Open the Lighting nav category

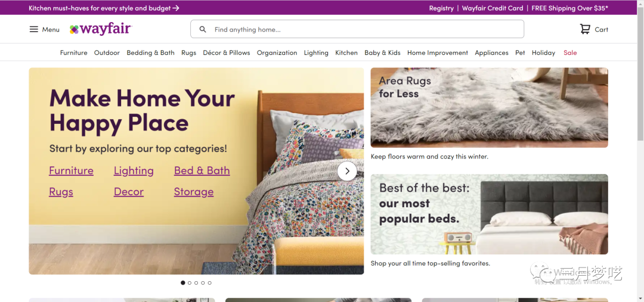(316, 53)
